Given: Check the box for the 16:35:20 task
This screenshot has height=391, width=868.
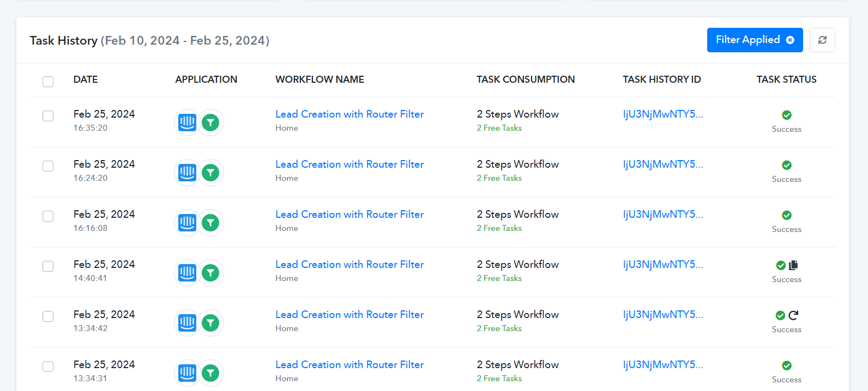Looking at the screenshot, I should coord(48,116).
